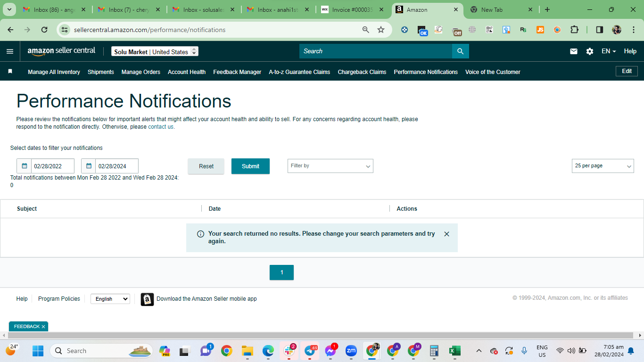Open the Windows Start menu

click(38, 351)
